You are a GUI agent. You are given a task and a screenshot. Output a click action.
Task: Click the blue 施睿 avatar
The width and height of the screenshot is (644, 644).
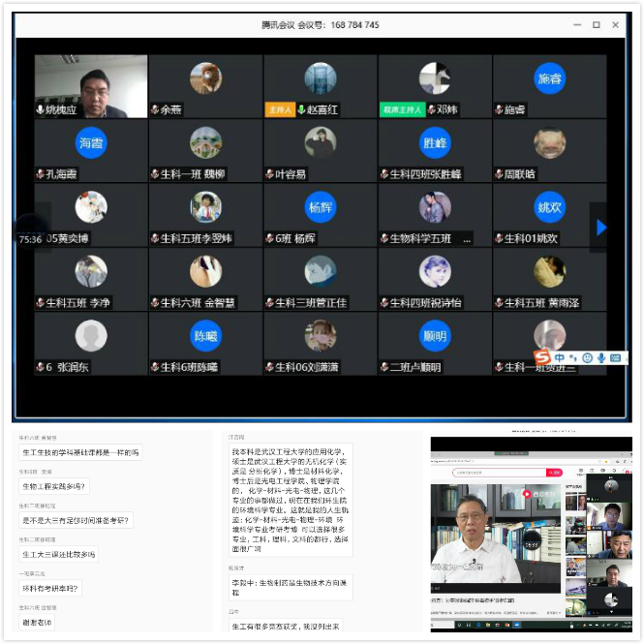coord(549,78)
